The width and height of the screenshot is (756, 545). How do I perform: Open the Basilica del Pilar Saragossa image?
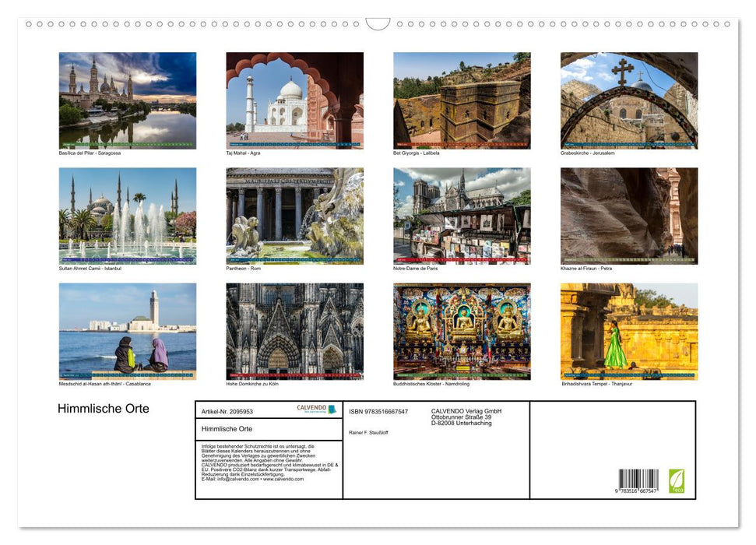tap(127, 100)
